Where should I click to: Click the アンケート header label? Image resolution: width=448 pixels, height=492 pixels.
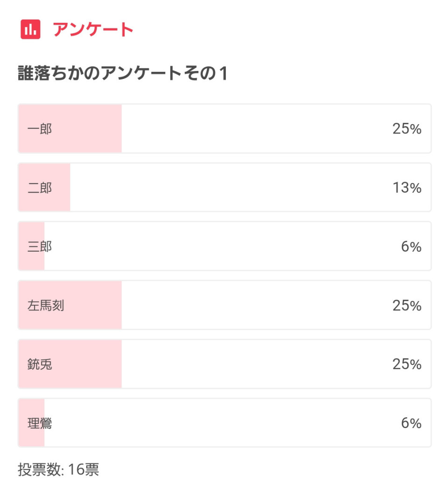93,29
